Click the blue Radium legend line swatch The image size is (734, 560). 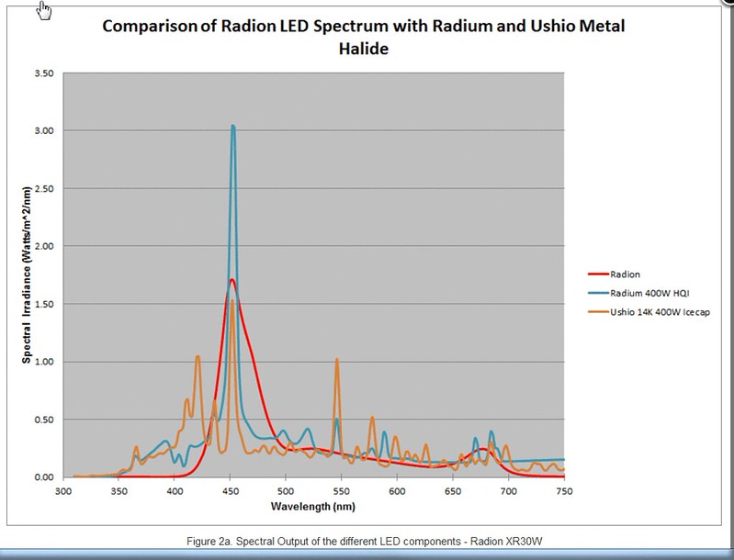click(600, 293)
